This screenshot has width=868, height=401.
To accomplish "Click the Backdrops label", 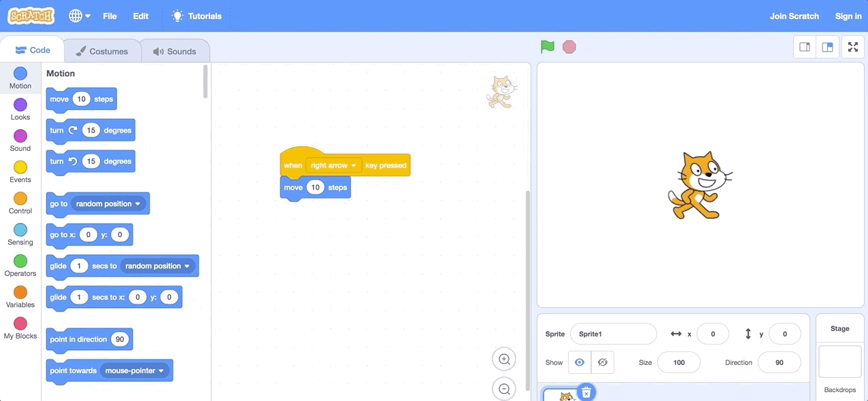I will [x=839, y=390].
